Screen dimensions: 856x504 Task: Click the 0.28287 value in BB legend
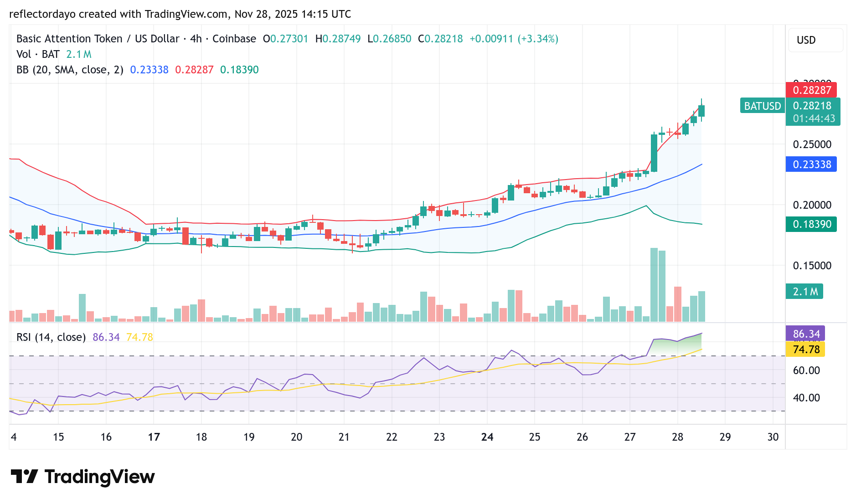pyautogui.click(x=195, y=70)
